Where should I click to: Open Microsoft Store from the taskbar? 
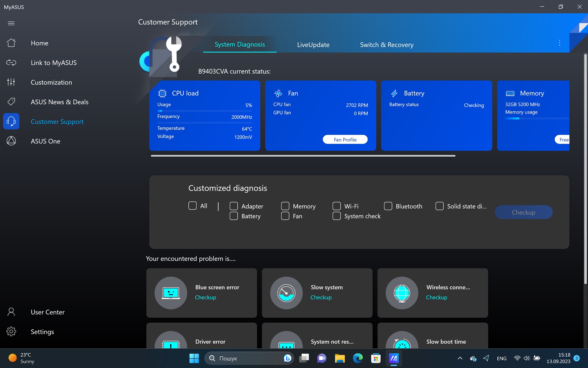[376, 358]
